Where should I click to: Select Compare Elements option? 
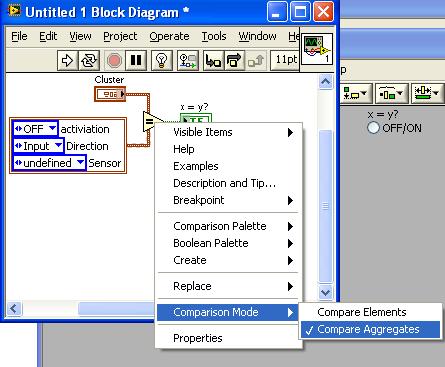pyautogui.click(x=370, y=312)
